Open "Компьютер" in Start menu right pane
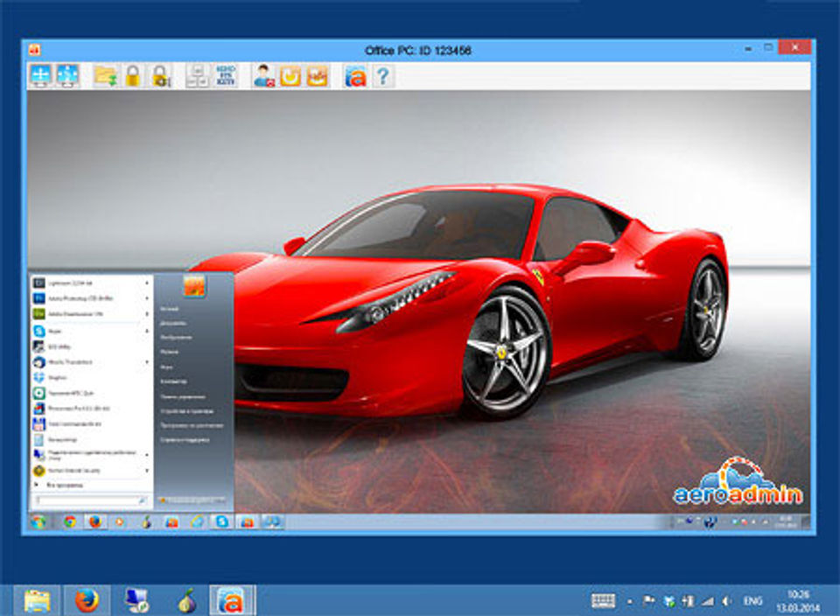Image resolution: width=840 pixels, height=616 pixels. [x=174, y=381]
